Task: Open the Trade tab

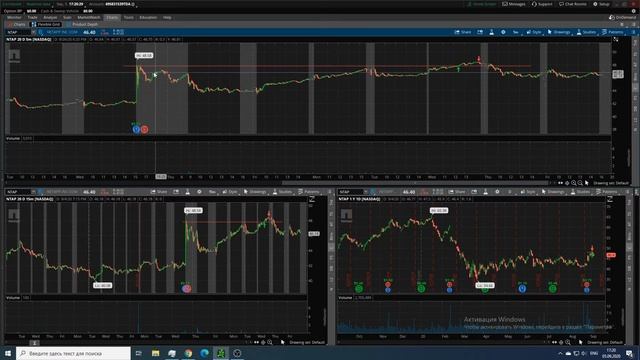Action: pyautogui.click(x=33, y=18)
